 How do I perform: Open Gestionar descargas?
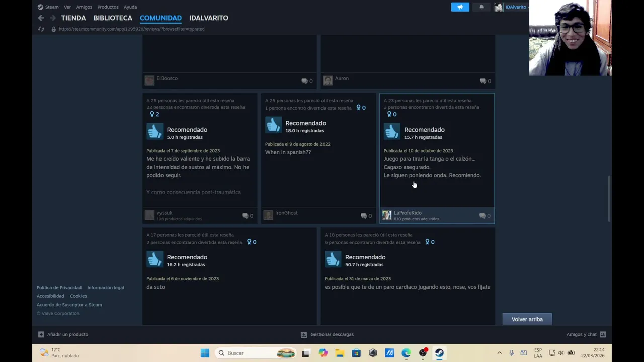(x=327, y=334)
